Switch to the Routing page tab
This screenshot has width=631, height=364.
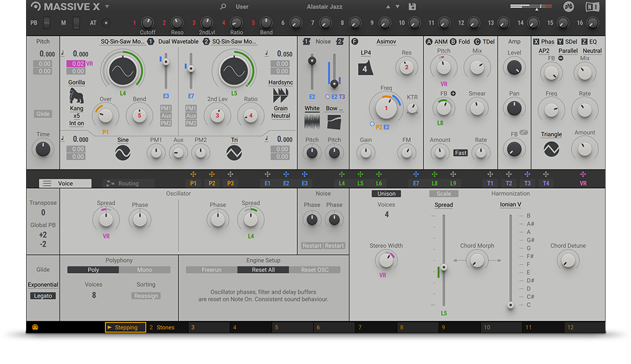pyautogui.click(x=128, y=183)
